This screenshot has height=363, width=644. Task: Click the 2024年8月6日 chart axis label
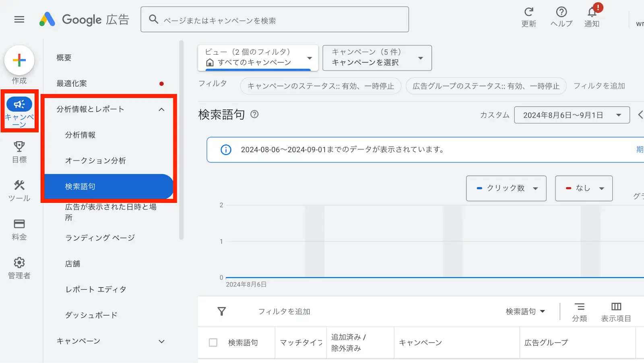(x=246, y=285)
